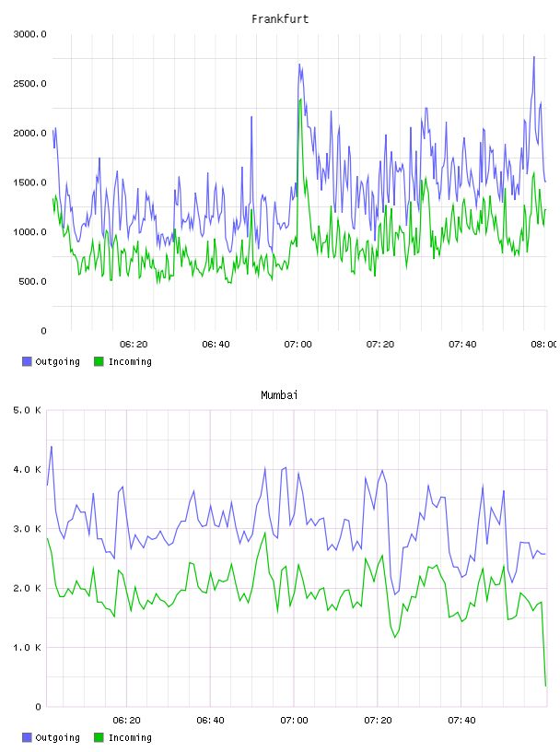Click the Mumbai chart title
The width and height of the screenshot is (560, 752).
(x=279, y=395)
